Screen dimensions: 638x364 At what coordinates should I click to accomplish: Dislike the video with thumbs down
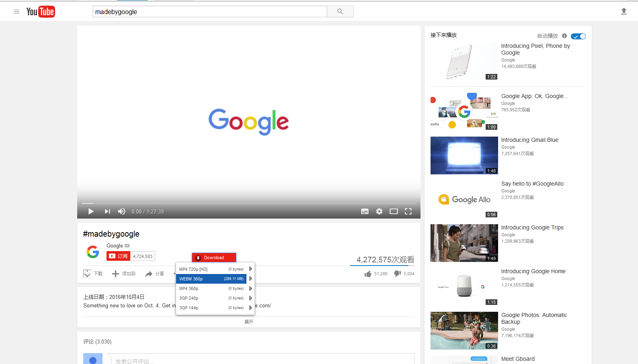397,274
